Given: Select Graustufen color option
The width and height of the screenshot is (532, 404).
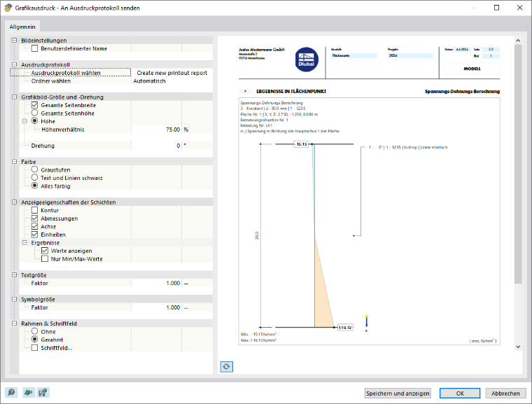Looking at the screenshot, I should 34,169.
